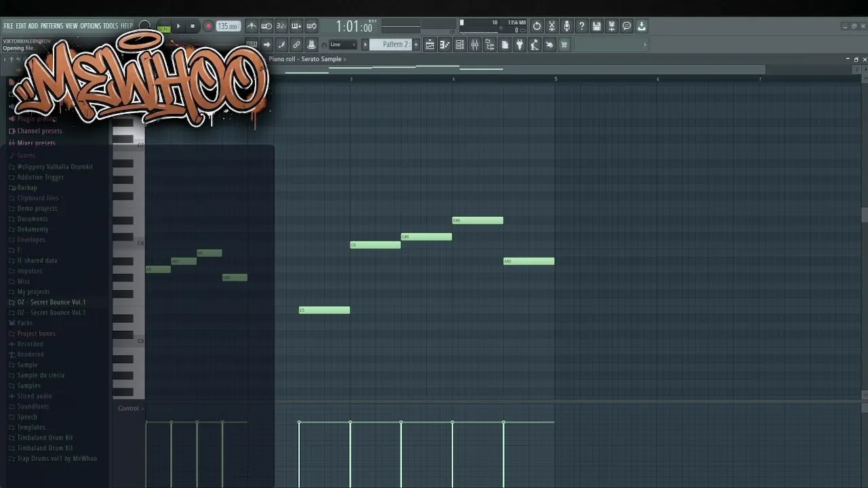
Task: Toggle the stamp multilink icon
Action: (x=311, y=45)
